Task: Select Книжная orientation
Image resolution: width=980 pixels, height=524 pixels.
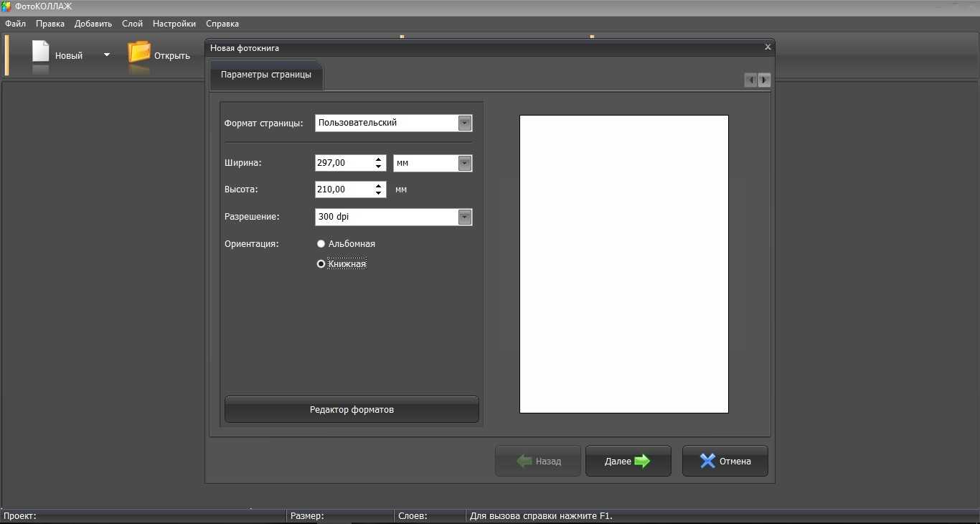Action: pyautogui.click(x=321, y=264)
